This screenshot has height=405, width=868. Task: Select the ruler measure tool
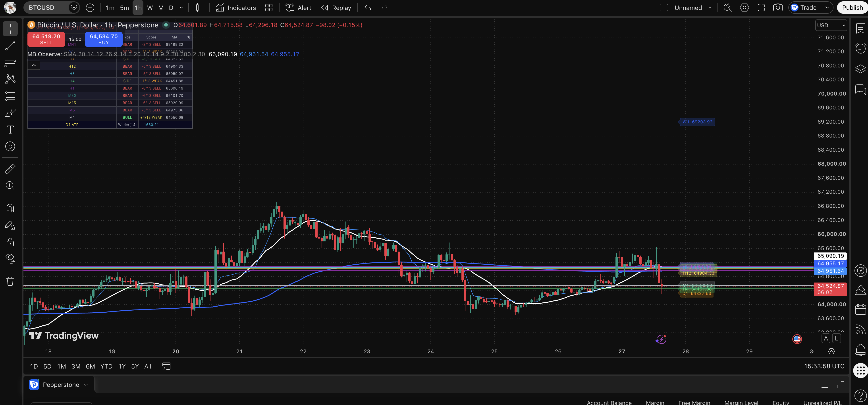10,169
